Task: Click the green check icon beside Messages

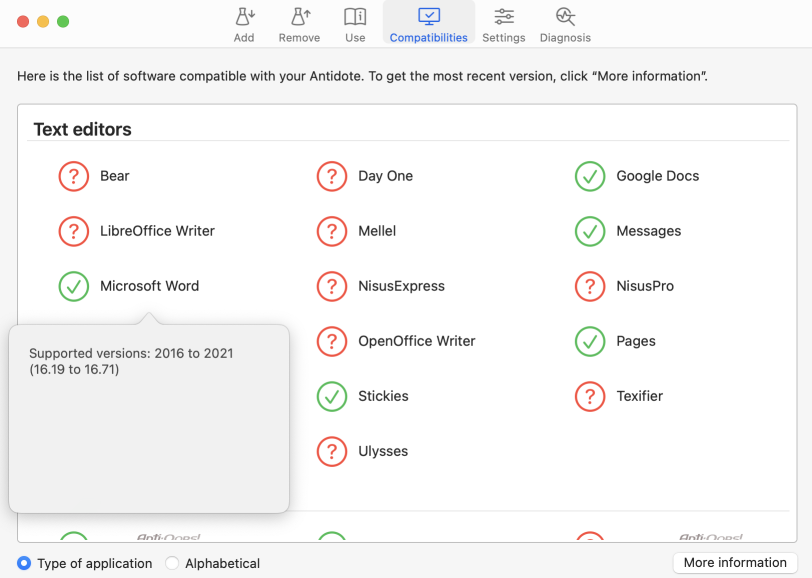Action: (x=589, y=231)
